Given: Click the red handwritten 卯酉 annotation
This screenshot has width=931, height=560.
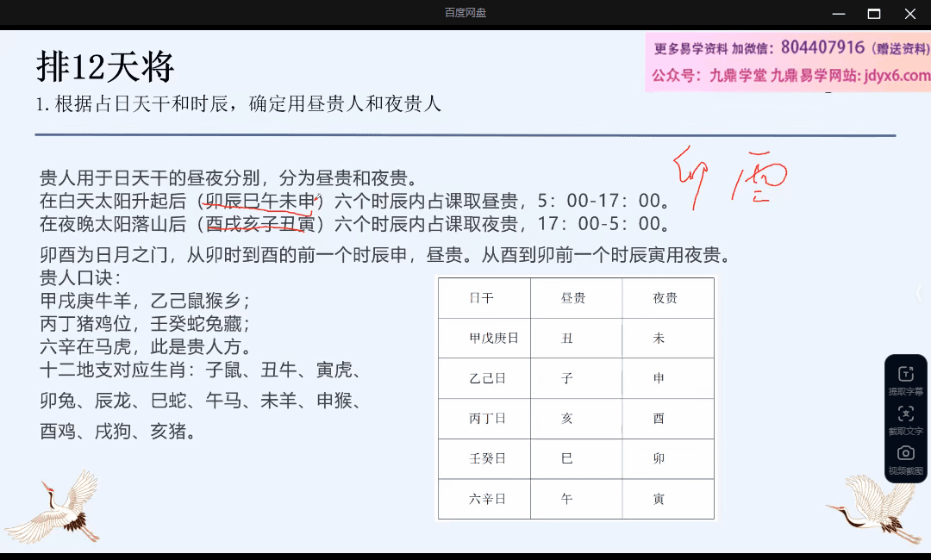Looking at the screenshot, I should click(728, 178).
